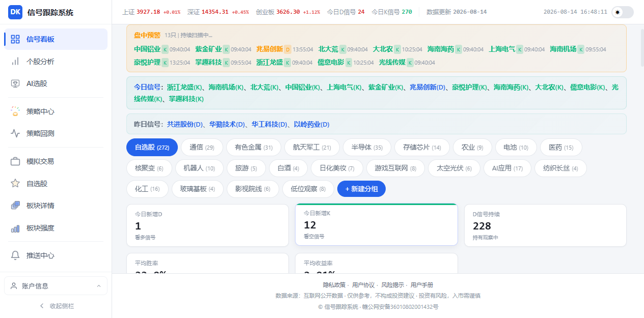Select the 旅游 (5) group tab
This screenshot has height=318, width=644.
(246, 168)
